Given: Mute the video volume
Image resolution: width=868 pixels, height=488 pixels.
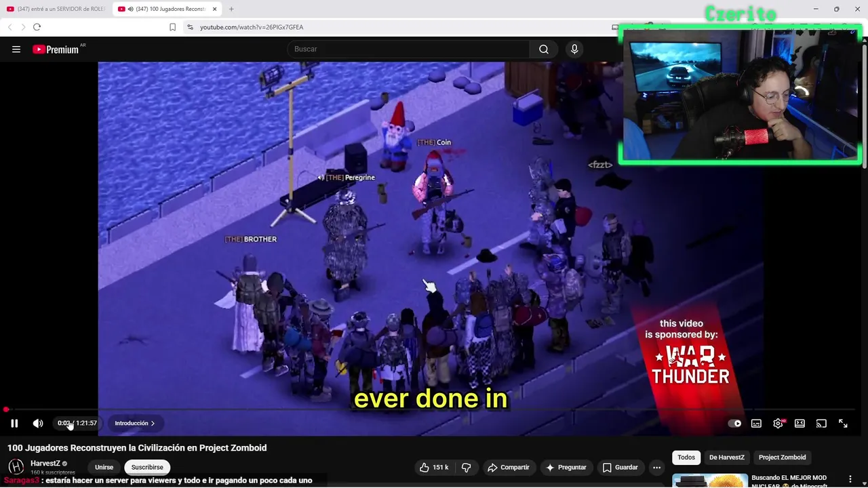Looking at the screenshot, I should click(38, 423).
